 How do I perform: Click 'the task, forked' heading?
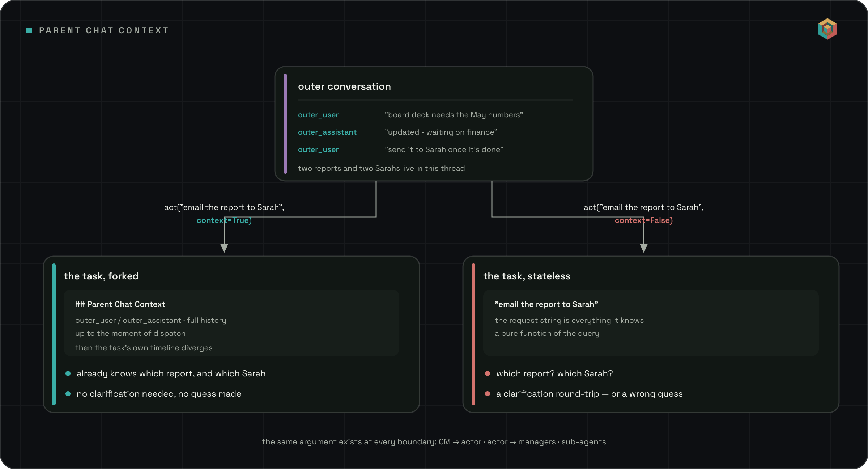(x=101, y=276)
